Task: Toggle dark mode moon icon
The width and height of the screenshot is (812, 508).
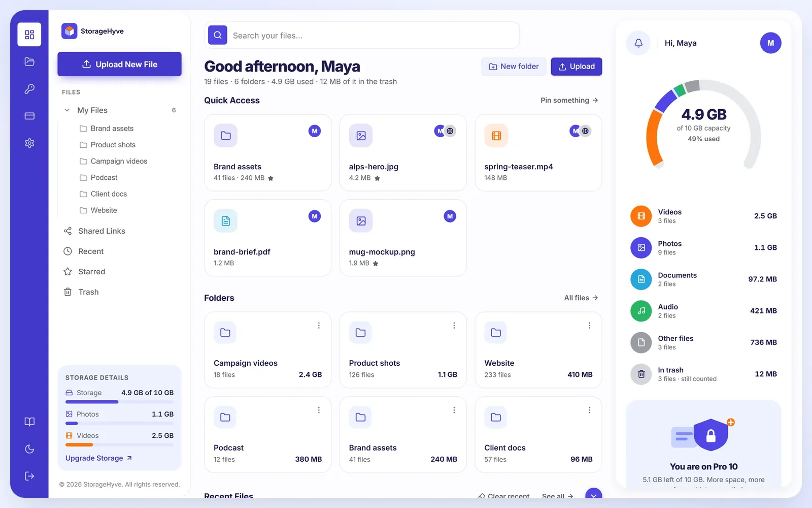Action: pos(29,449)
